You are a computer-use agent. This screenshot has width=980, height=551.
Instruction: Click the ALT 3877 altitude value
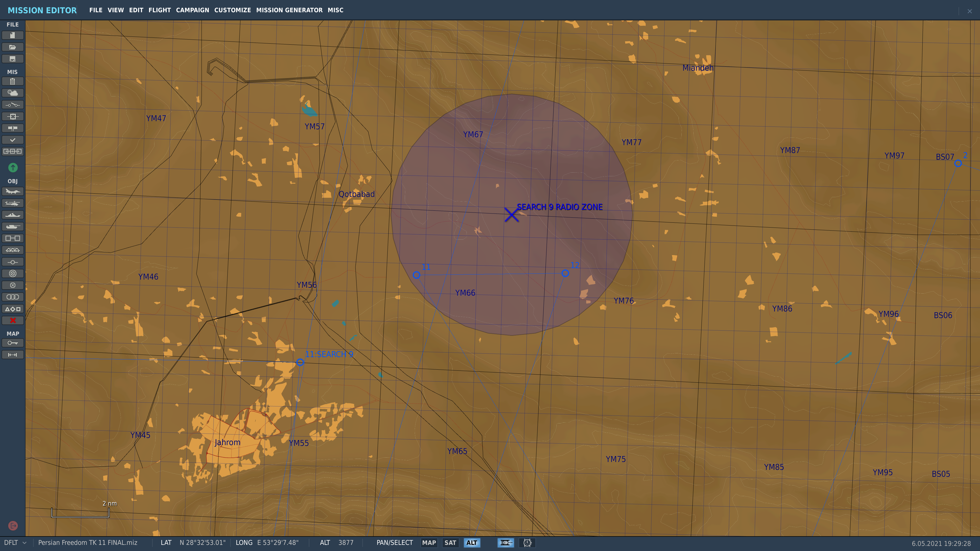[346, 543]
